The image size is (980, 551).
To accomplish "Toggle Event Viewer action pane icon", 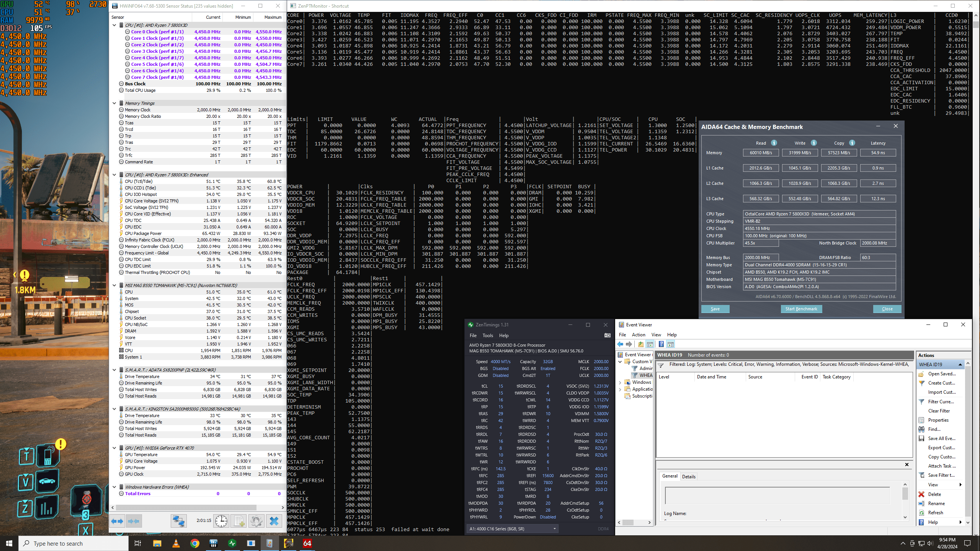I will [x=670, y=344].
